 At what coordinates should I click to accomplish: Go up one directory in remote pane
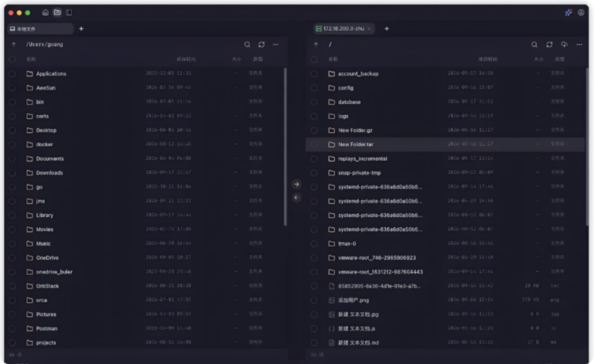(x=316, y=45)
